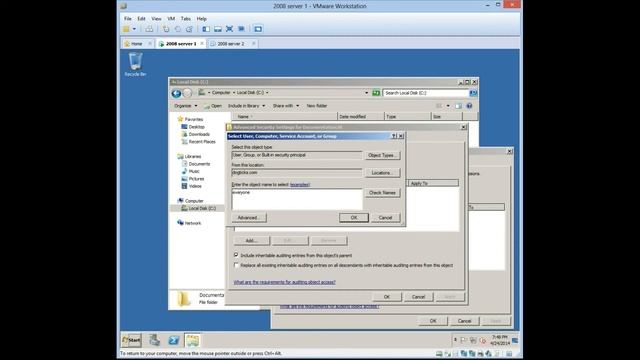Click New folder in explorer toolbar
The width and height of the screenshot is (640, 360).
317,106
